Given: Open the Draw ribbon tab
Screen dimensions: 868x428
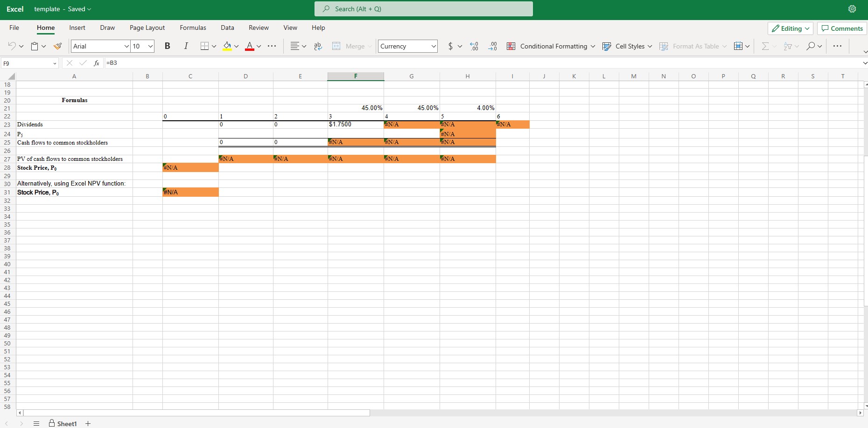Looking at the screenshot, I should click(107, 28).
